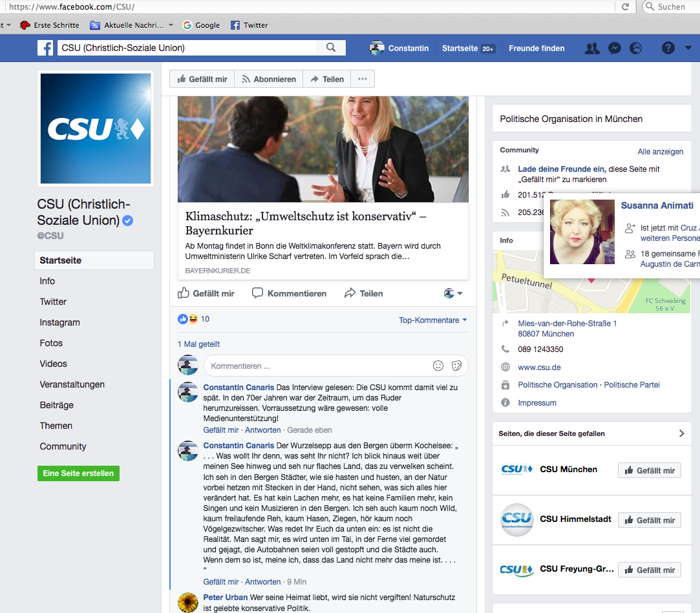Click Gefällt mir page like button
The width and height of the screenshot is (700, 613).
[202, 79]
